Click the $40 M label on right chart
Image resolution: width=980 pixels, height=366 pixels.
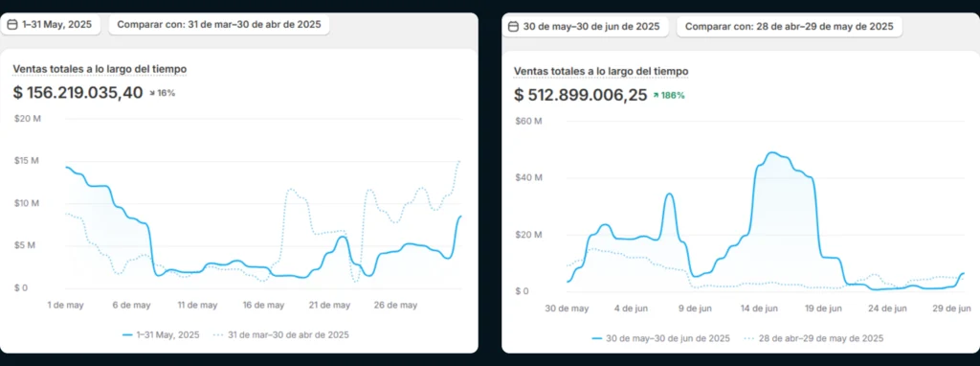coord(528,177)
